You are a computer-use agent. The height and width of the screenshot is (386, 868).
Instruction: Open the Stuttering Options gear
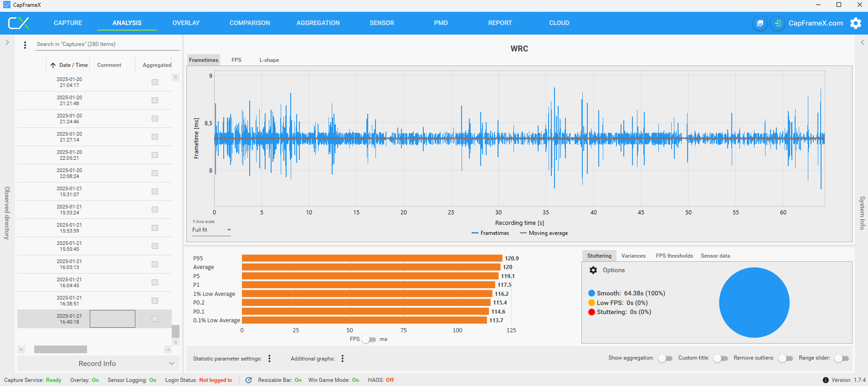(593, 270)
